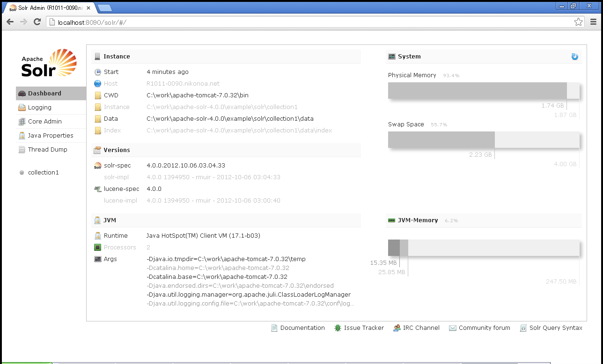
Task: Click the Thread Dump stack icon
Action: pyautogui.click(x=22, y=150)
